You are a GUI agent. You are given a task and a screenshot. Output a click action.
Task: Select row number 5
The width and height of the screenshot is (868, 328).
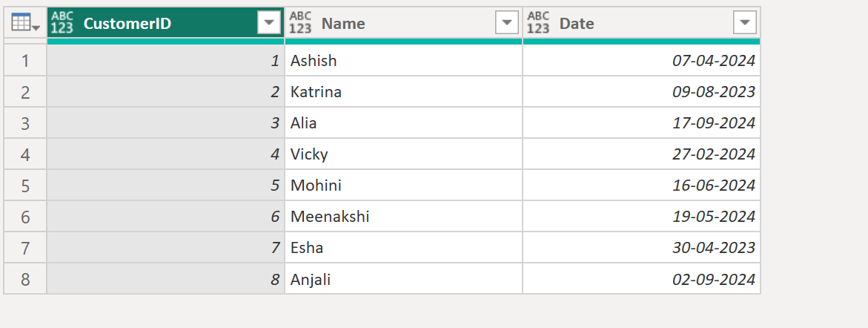tap(25, 186)
